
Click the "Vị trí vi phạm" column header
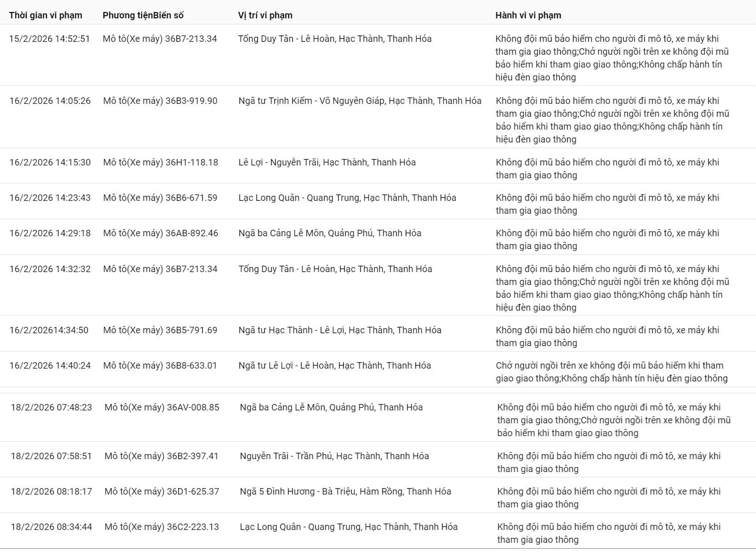[x=265, y=15]
